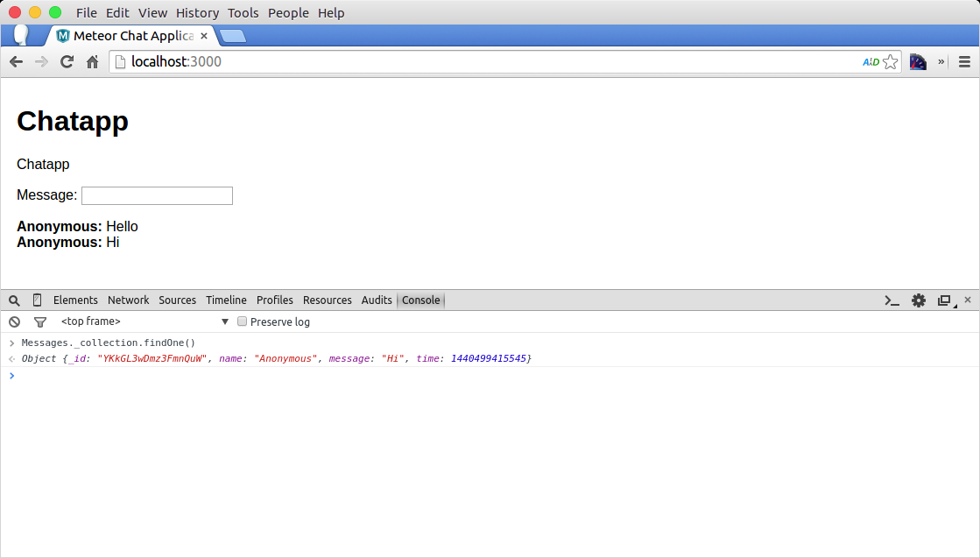Viewport: 980px width, 558px height.
Task: Show the console drawer prompt icon
Action: click(x=892, y=300)
